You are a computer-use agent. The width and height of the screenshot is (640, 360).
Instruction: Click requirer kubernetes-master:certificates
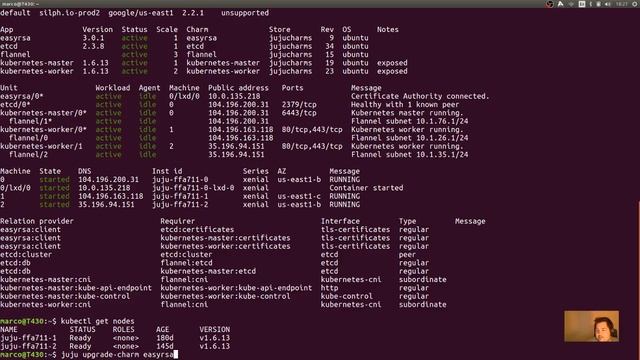tap(225, 238)
